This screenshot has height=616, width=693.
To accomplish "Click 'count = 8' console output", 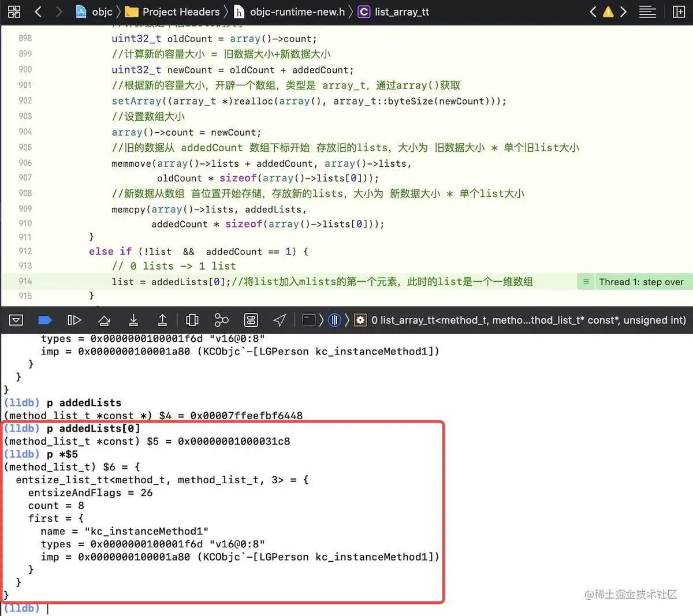I will (x=56, y=506).
